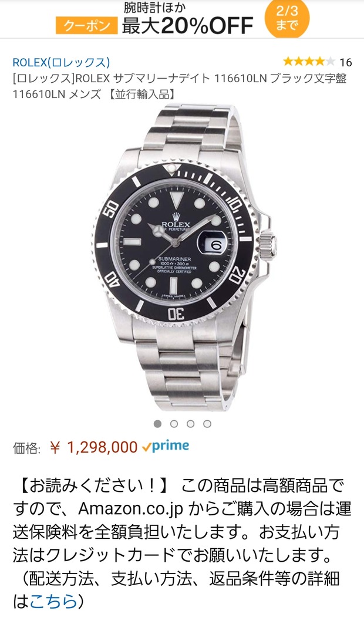The image size is (364, 631).
Task: Tap the 価格: label
Action: (26, 448)
